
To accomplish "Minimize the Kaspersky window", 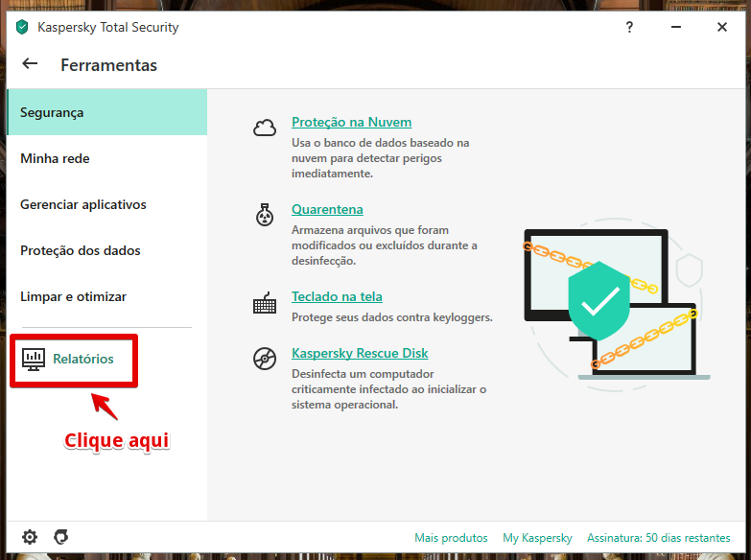I will 676,27.
